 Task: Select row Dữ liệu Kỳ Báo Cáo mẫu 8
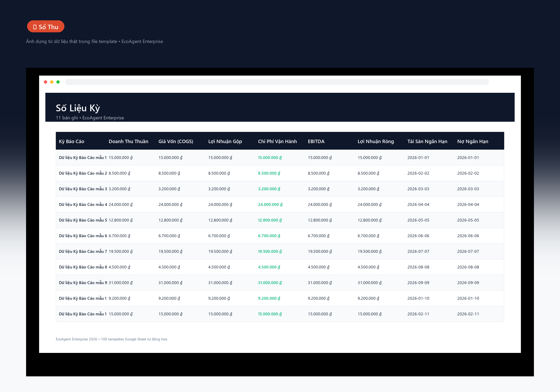click(x=280, y=267)
